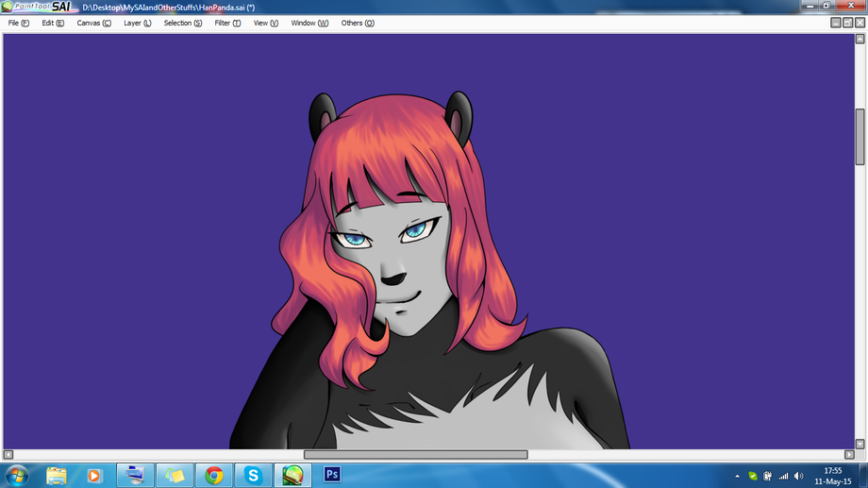Open Skype from the taskbar
The image size is (868, 488).
pyautogui.click(x=253, y=476)
